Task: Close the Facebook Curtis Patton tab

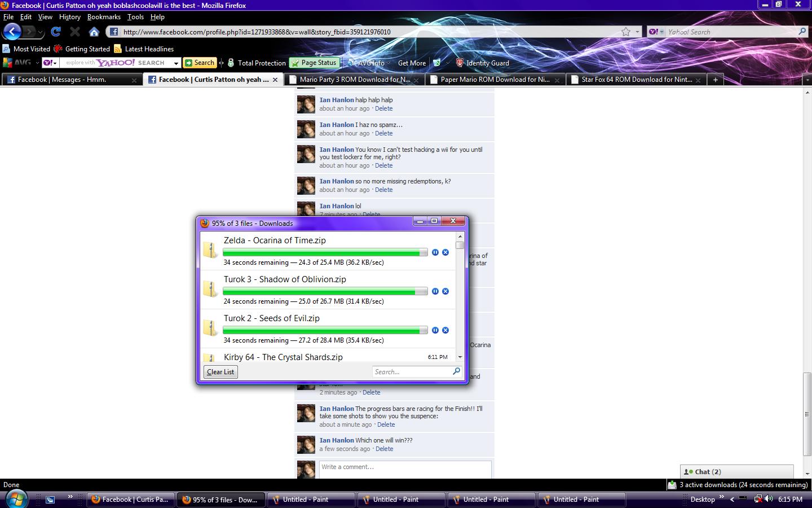Action: pos(275,80)
